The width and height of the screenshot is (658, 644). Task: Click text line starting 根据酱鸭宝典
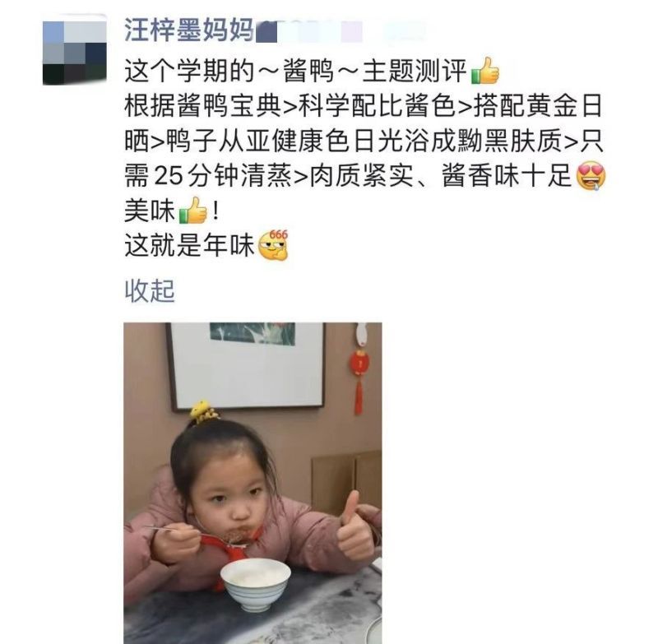364,106
